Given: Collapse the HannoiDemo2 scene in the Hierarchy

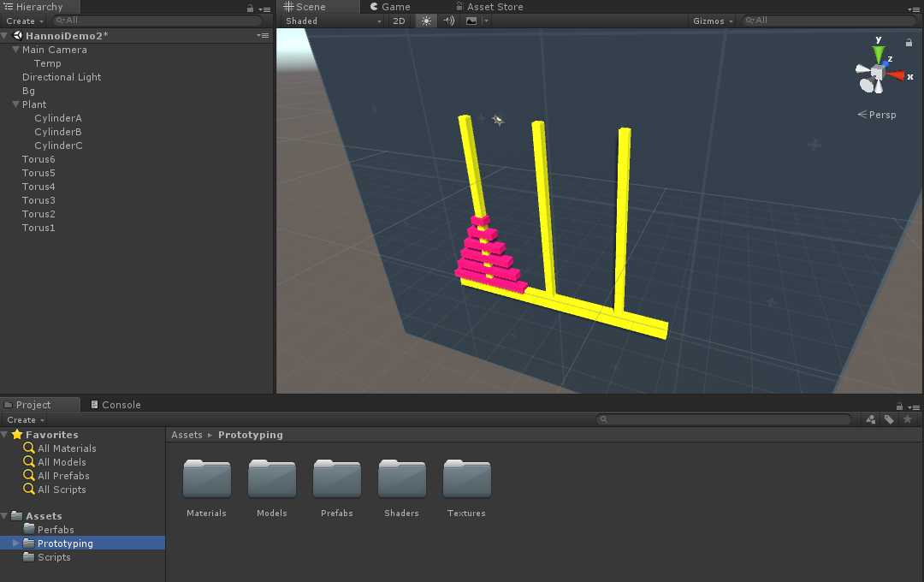Looking at the screenshot, I should coord(5,35).
